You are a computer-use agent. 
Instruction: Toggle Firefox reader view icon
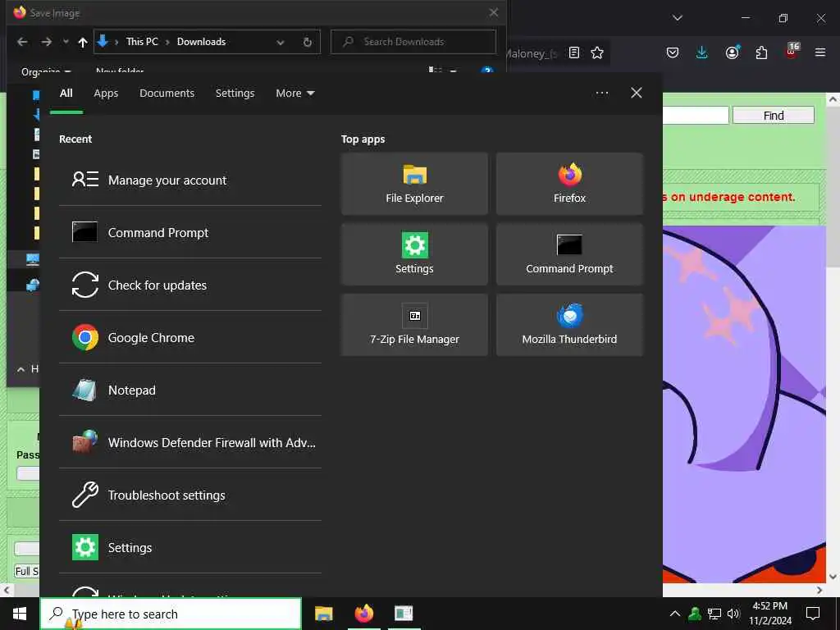click(x=573, y=52)
